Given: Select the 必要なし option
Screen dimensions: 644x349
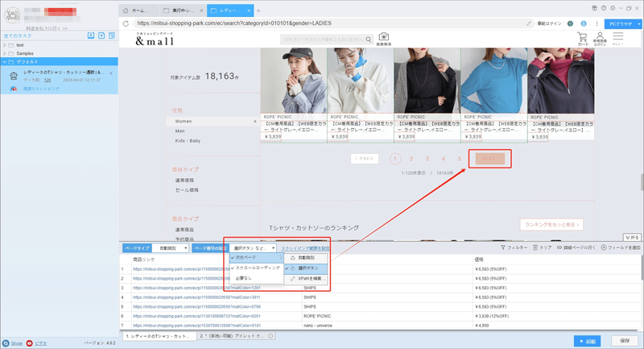Looking at the screenshot, I should tap(256, 278).
